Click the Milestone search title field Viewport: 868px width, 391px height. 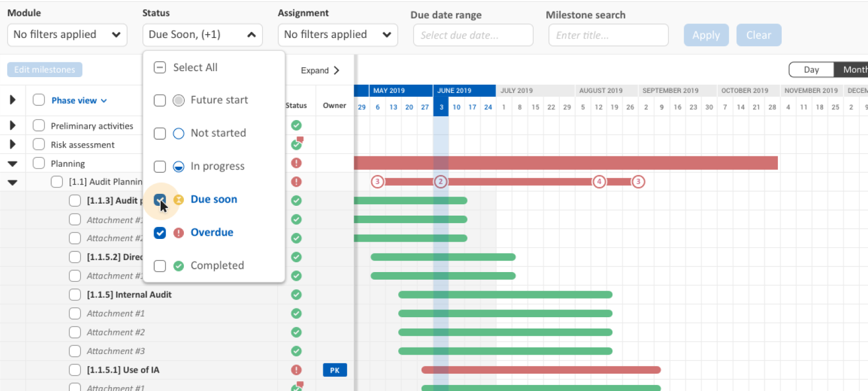tap(608, 35)
